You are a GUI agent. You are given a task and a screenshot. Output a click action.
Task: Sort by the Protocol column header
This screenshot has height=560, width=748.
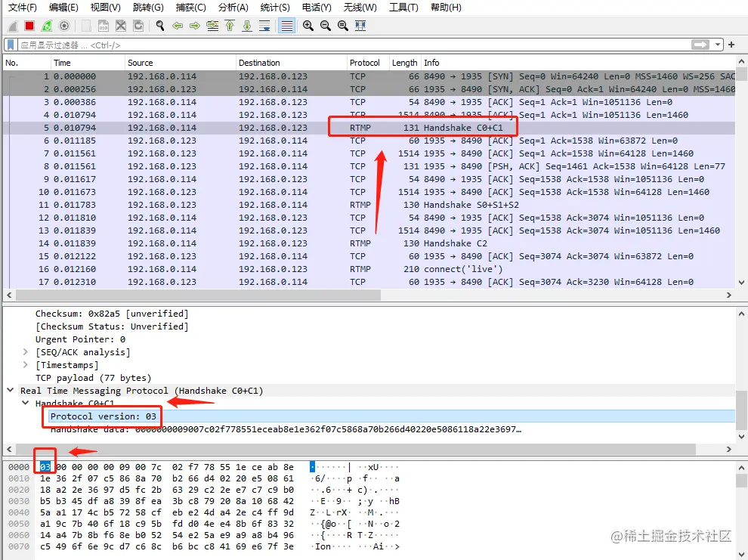coord(368,63)
